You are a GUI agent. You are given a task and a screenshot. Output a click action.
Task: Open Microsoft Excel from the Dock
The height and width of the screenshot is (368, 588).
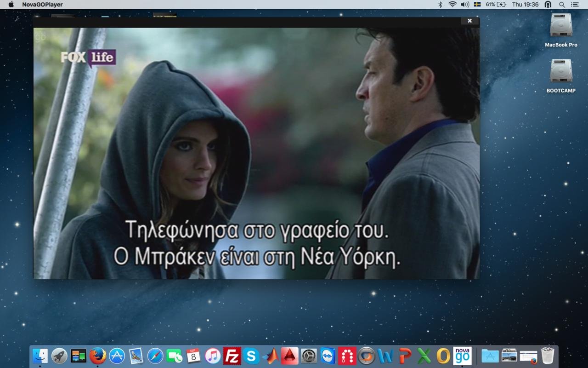pos(424,356)
